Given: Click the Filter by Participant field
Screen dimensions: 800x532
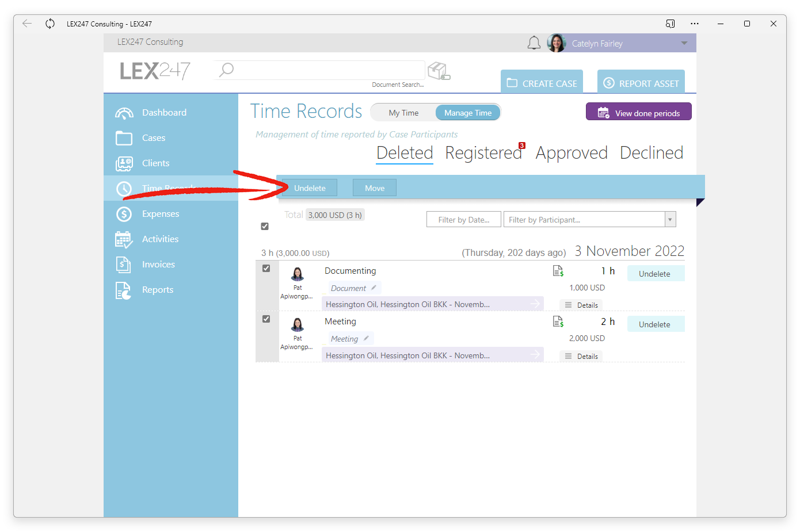Looking at the screenshot, I should (590, 220).
